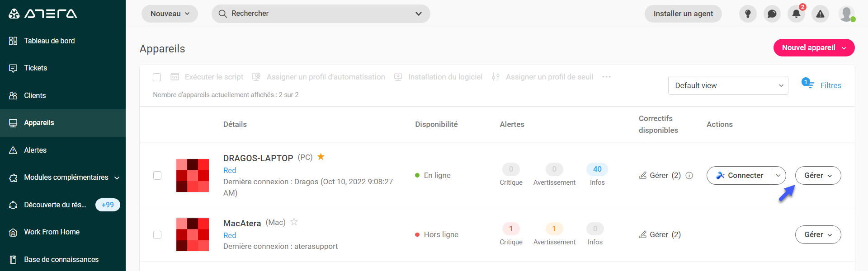This screenshot has height=271, width=868.
Task: Click the Alertes column header
Action: tap(512, 124)
